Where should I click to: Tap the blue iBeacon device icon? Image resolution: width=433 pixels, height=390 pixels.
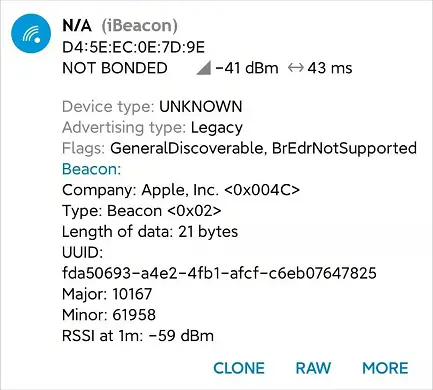[31, 33]
